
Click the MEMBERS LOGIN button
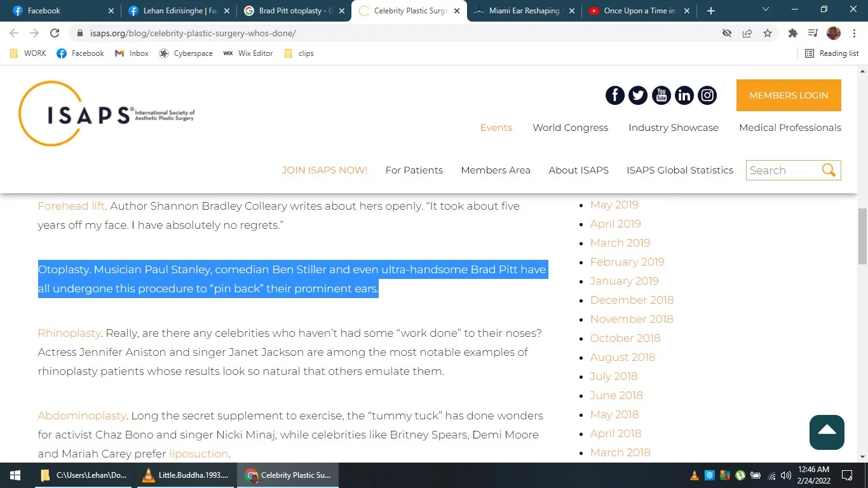pyautogui.click(x=789, y=95)
